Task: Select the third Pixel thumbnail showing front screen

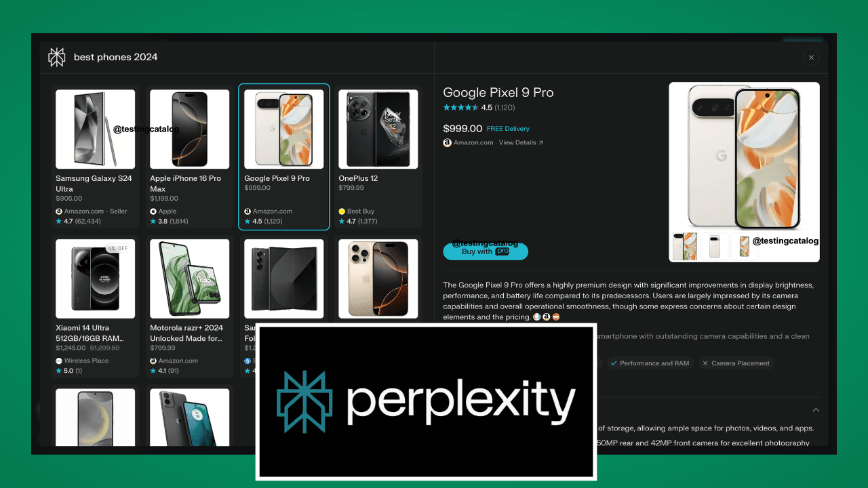Action: point(744,246)
